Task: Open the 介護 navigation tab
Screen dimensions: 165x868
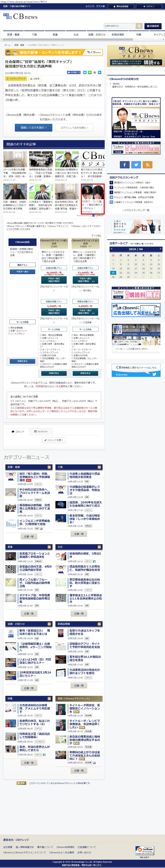Action: coord(34,34)
